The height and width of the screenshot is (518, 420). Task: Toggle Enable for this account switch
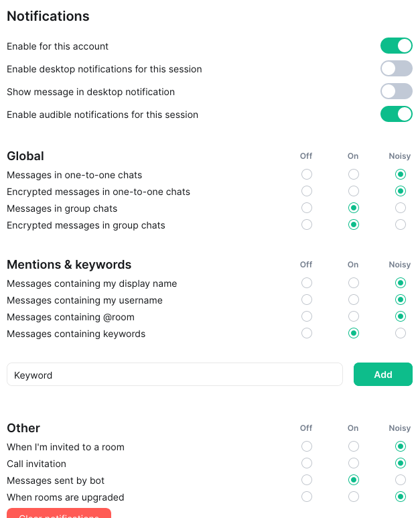[397, 46]
